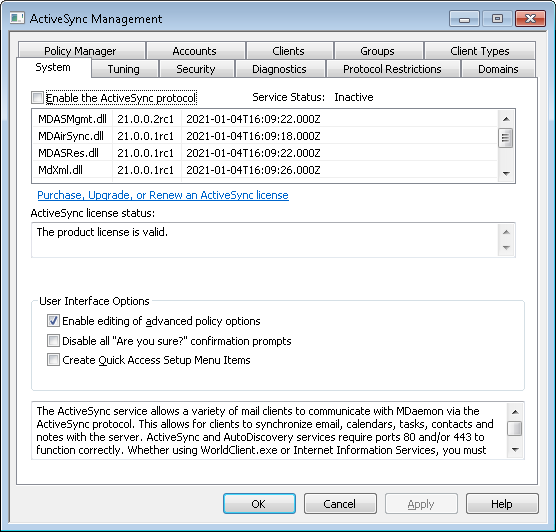Maximize the ActiveSync Management window

coord(497,18)
